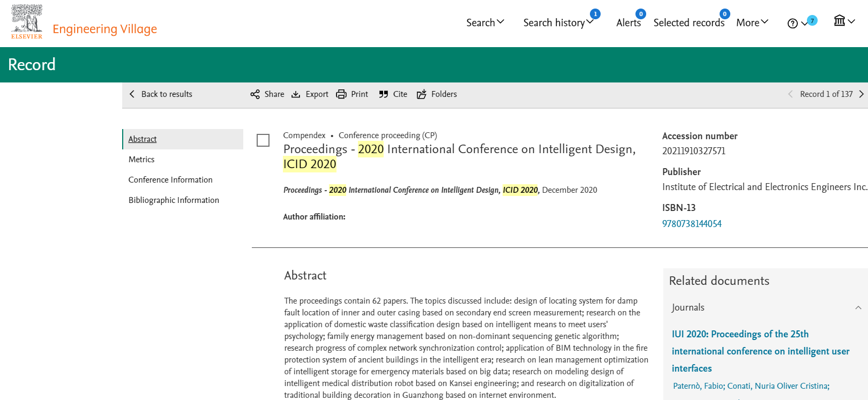
Task: Click the back arrow chevron icon
Action: pos(132,94)
